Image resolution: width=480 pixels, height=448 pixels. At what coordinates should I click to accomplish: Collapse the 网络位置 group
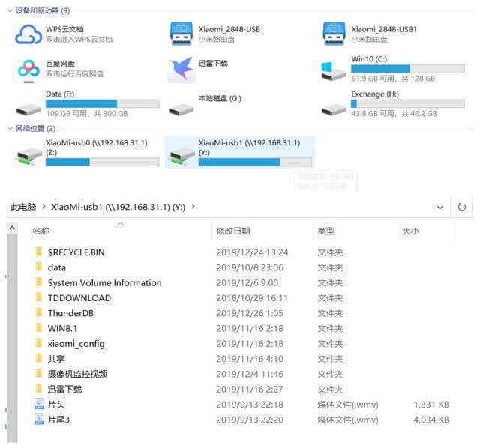coord(9,129)
